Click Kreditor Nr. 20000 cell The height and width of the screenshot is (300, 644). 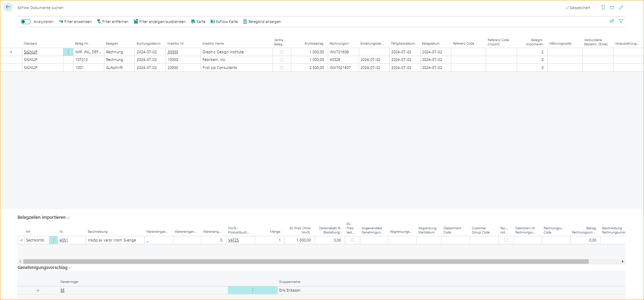tap(183, 68)
